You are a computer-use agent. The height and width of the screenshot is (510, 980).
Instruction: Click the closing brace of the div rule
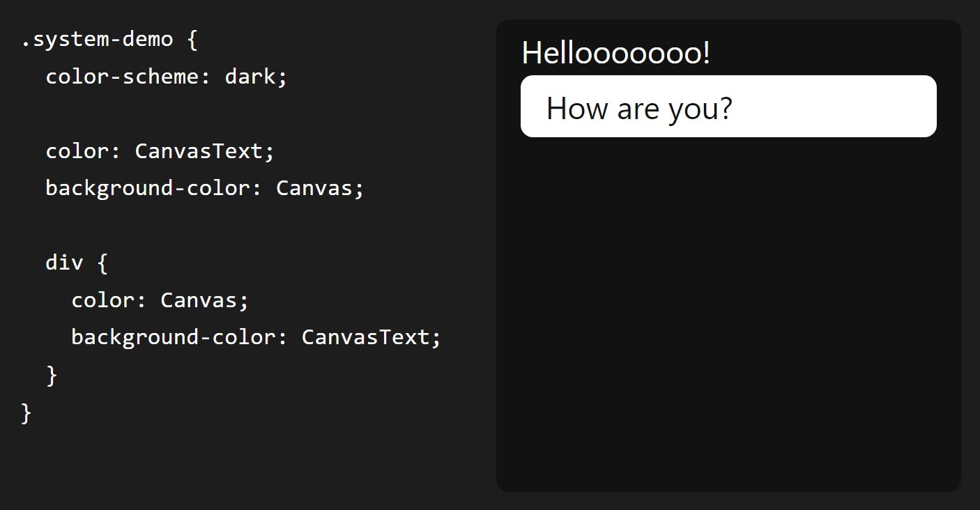pyautogui.click(x=51, y=376)
